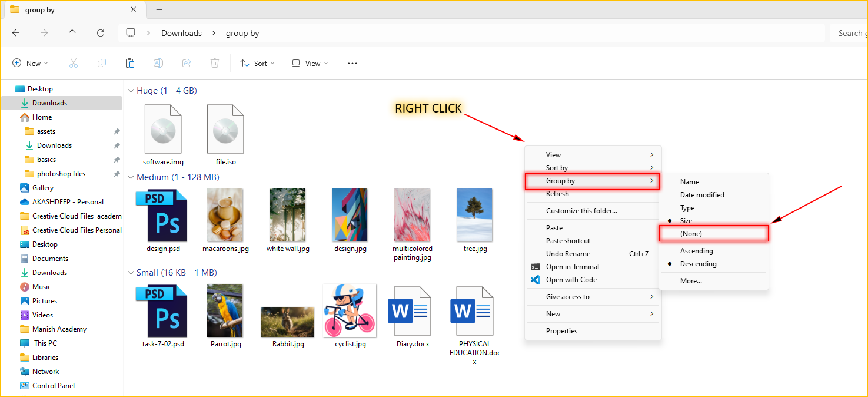Image resolution: width=868 pixels, height=397 pixels.
Task: Open the see more ellipsis button
Action: [x=352, y=63]
